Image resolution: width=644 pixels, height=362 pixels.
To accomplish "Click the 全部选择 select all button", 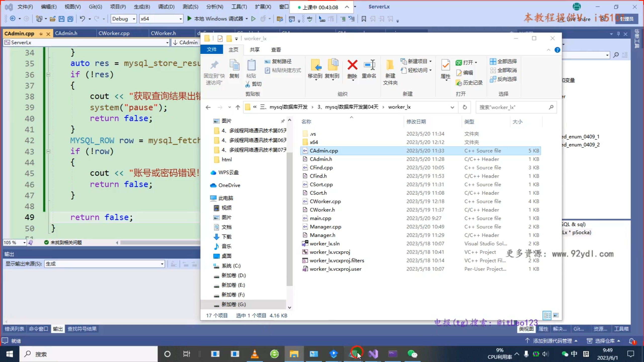I will click(x=504, y=61).
